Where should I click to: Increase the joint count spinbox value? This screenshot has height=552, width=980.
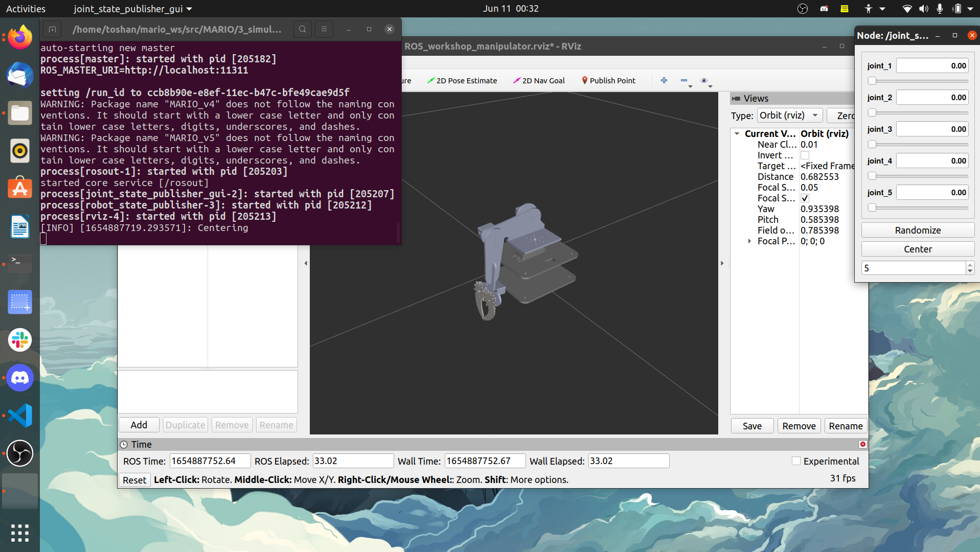click(x=970, y=265)
